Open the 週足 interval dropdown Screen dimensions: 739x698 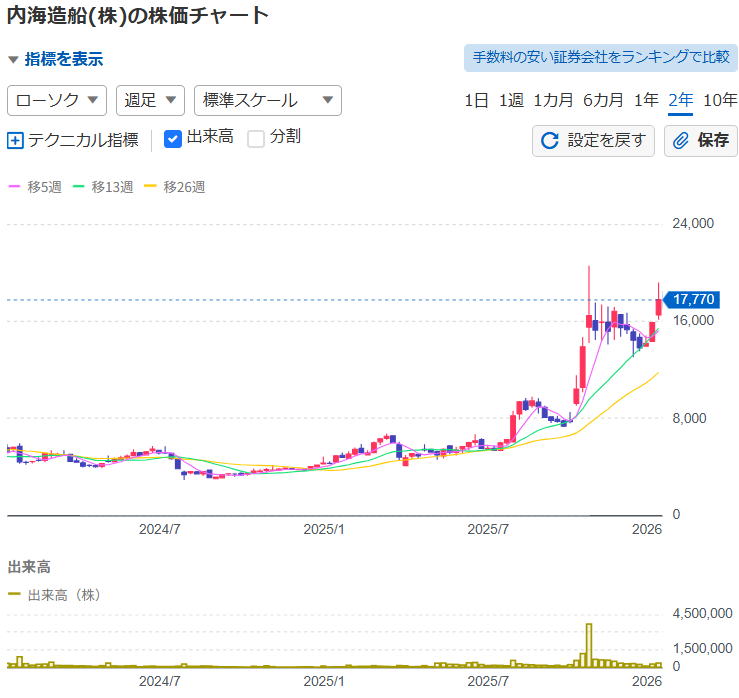click(150, 100)
